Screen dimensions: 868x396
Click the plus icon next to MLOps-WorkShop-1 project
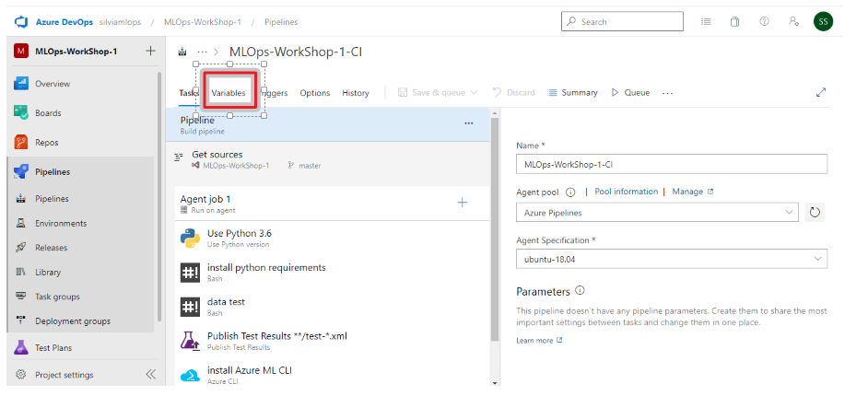(150, 51)
